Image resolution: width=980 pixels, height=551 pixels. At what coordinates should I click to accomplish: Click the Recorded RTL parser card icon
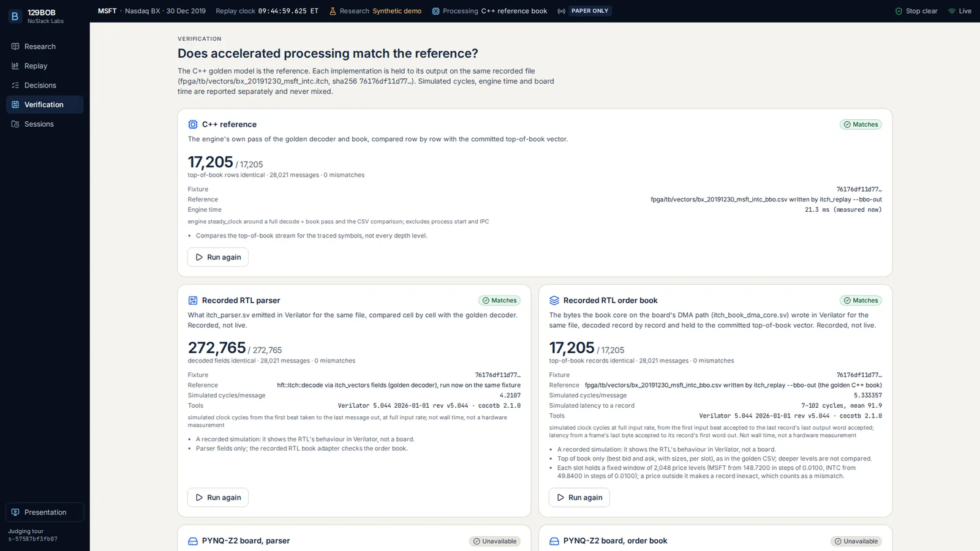click(x=193, y=301)
